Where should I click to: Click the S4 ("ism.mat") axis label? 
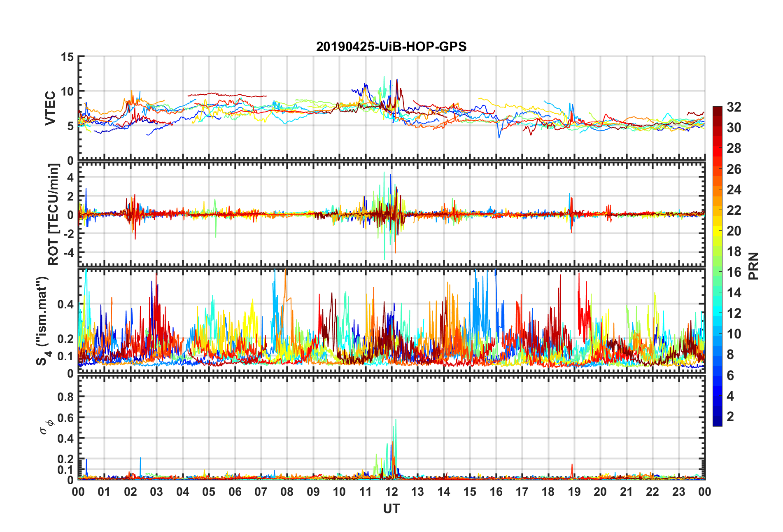[42, 321]
